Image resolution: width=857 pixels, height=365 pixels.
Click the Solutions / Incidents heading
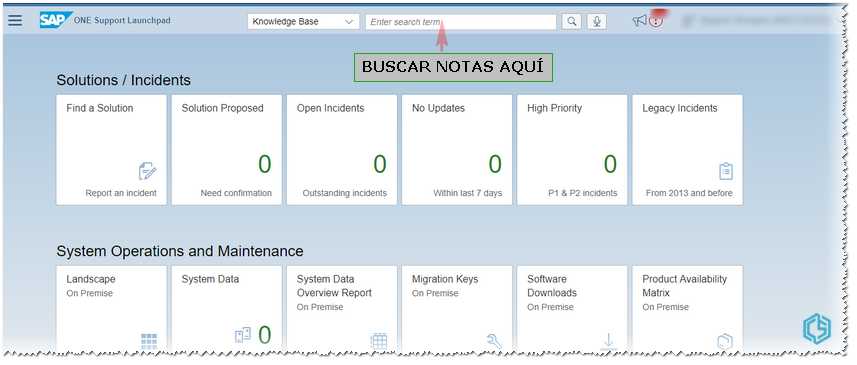124,80
